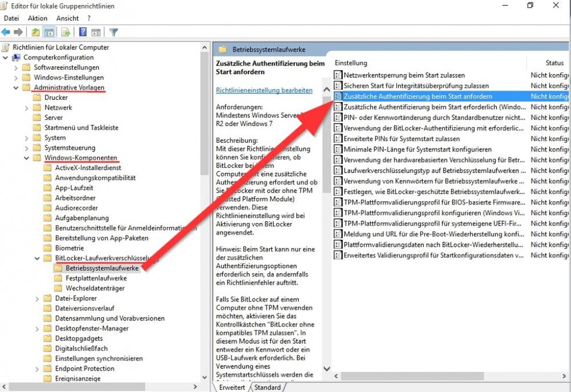
Task: Switch to the Standard tab
Action: [x=267, y=387]
